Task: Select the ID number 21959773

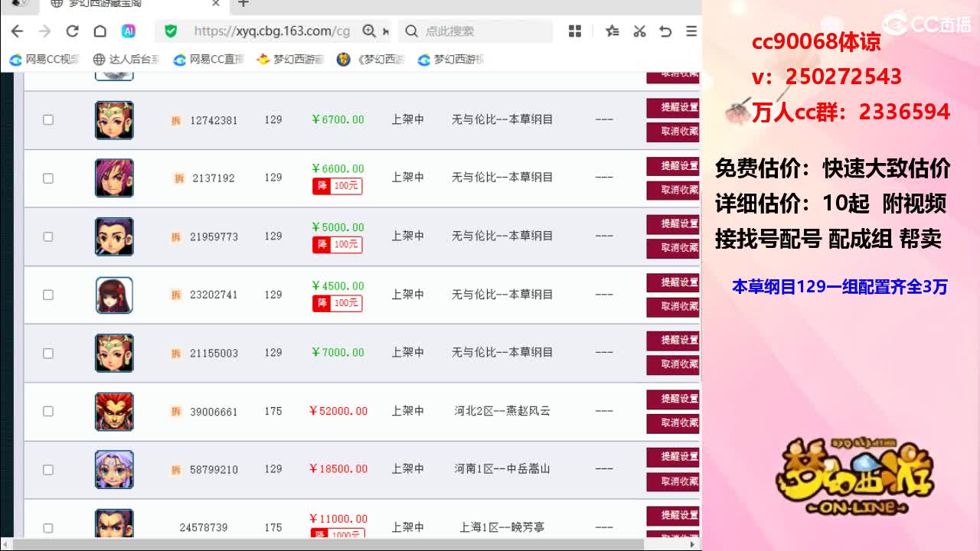Action: pyautogui.click(x=214, y=237)
